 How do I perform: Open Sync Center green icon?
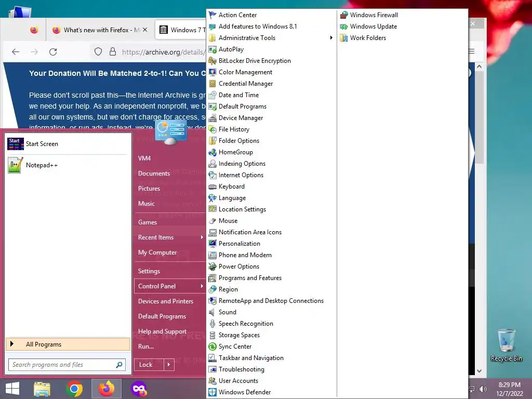212,347
